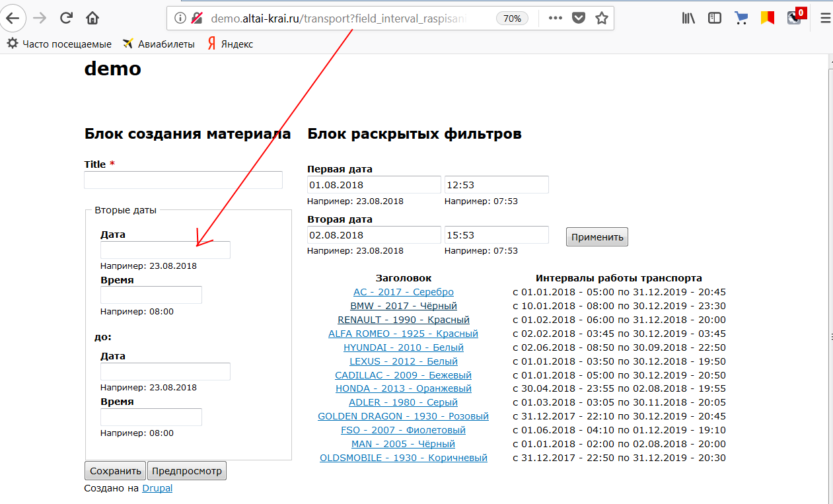Viewport: 833px width, 504px height.
Task: Open Часто посещаемые bookmarks folder
Action: pos(59,44)
